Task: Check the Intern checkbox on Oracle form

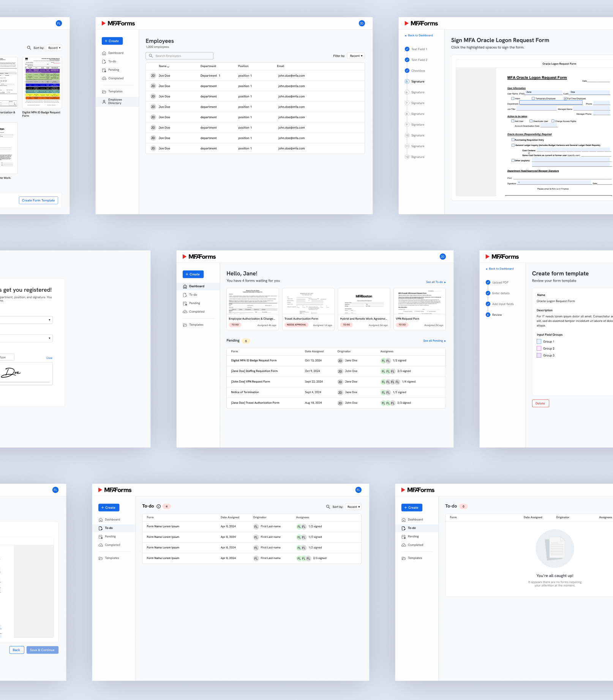Action: pyautogui.click(x=512, y=98)
